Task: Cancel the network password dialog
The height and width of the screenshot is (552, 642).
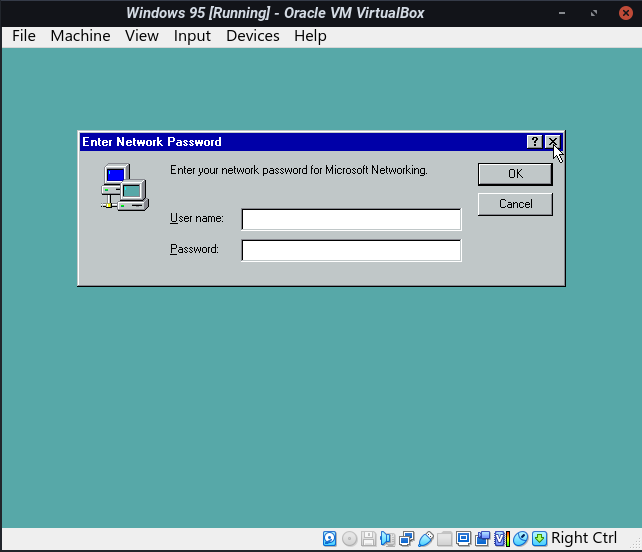Action: click(515, 204)
